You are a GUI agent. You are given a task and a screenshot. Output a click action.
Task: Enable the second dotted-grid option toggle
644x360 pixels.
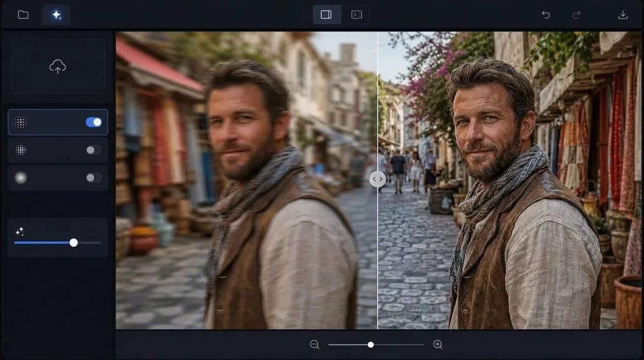pos(94,150)
